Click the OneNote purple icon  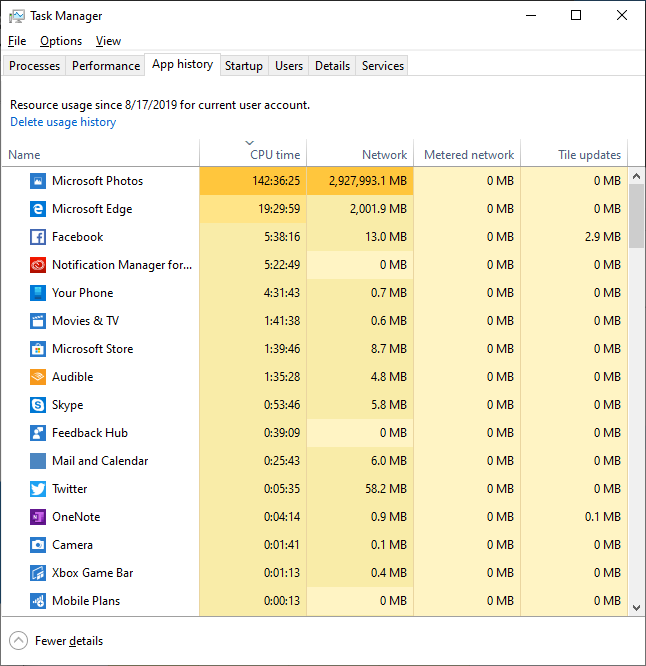point(38,517)
